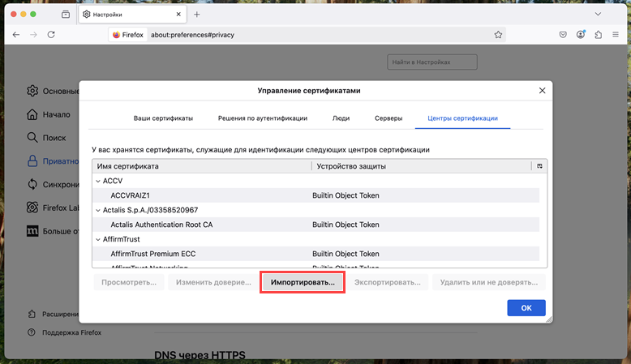Open Синхронизация sync icon in sidebar
Image resolution: width=631 pixels, height=364 pixels.
[x=32, y=184]
